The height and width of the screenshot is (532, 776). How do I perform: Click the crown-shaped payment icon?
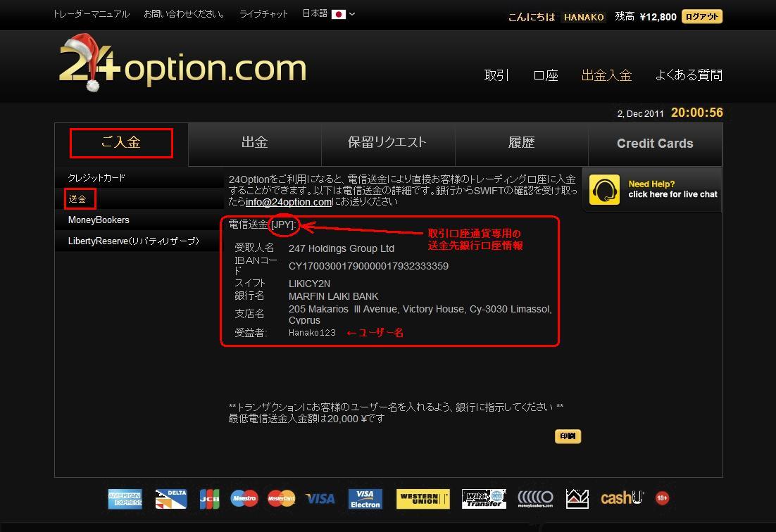click(577, 499)
